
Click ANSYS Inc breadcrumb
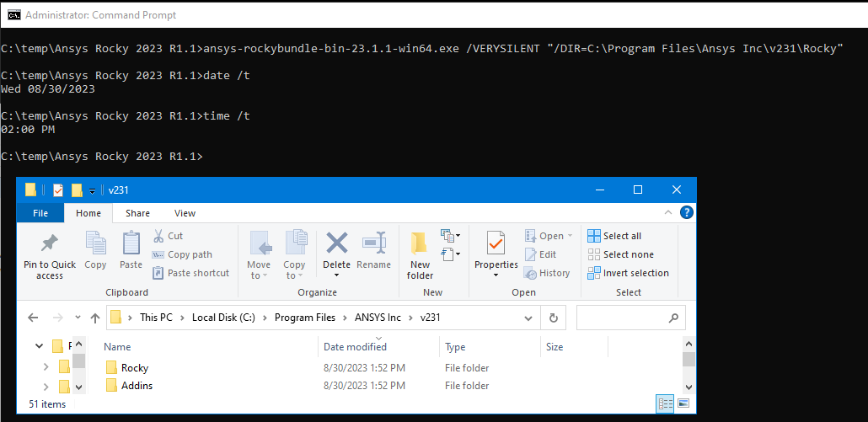(377, 318)
